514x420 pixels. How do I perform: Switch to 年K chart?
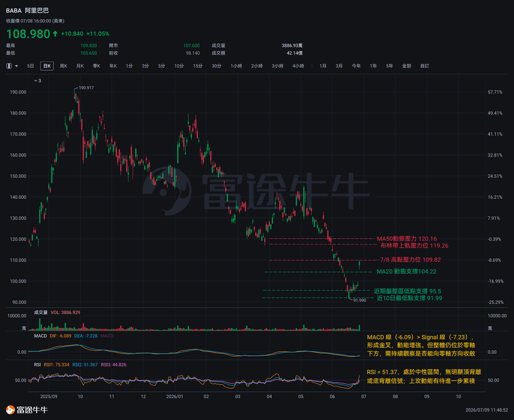(113, 66)
